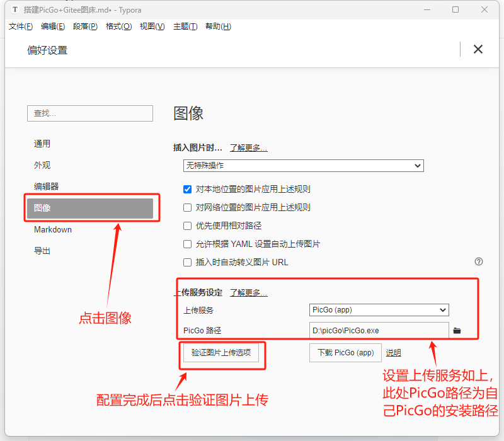
Task: Open 了解更多 link beside 插入图片时
Action: tap(249, 148)
